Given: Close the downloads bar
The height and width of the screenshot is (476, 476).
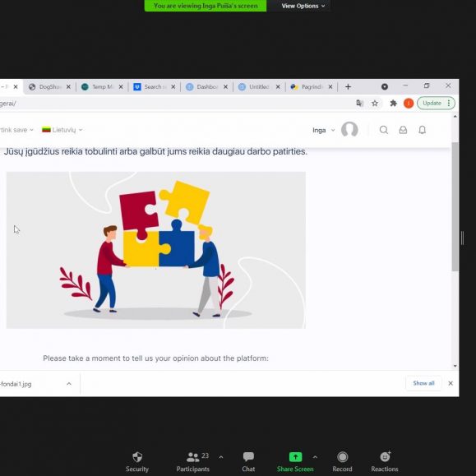Looking at the screenshot, I should [451, 383].
